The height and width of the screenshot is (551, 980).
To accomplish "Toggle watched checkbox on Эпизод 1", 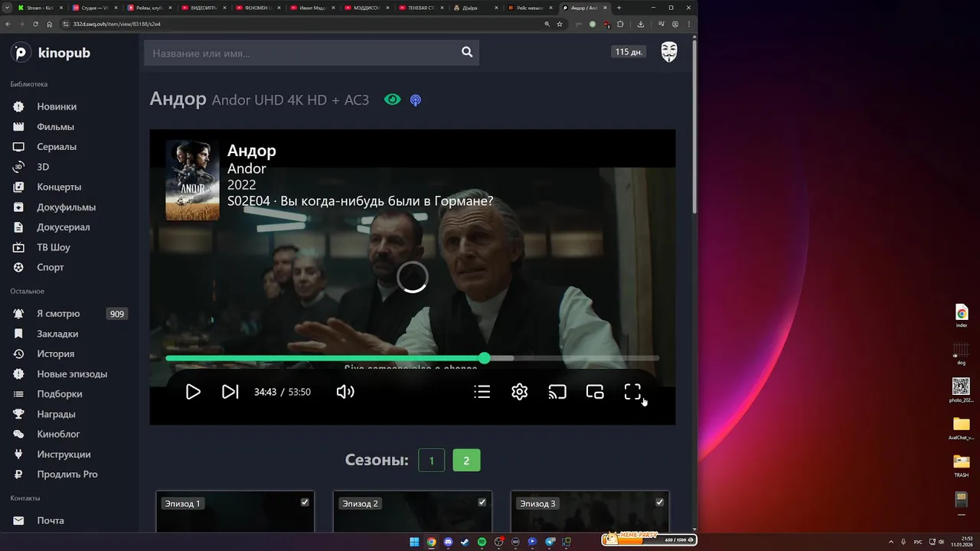I will (305, 502).
